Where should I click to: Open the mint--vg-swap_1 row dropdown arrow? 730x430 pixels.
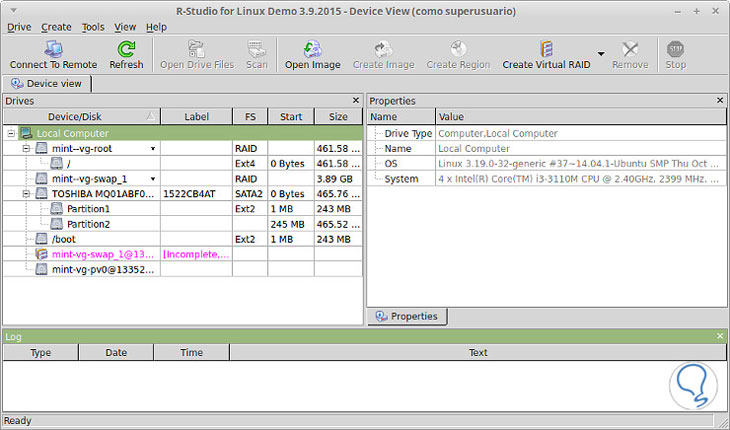(153, 179)
